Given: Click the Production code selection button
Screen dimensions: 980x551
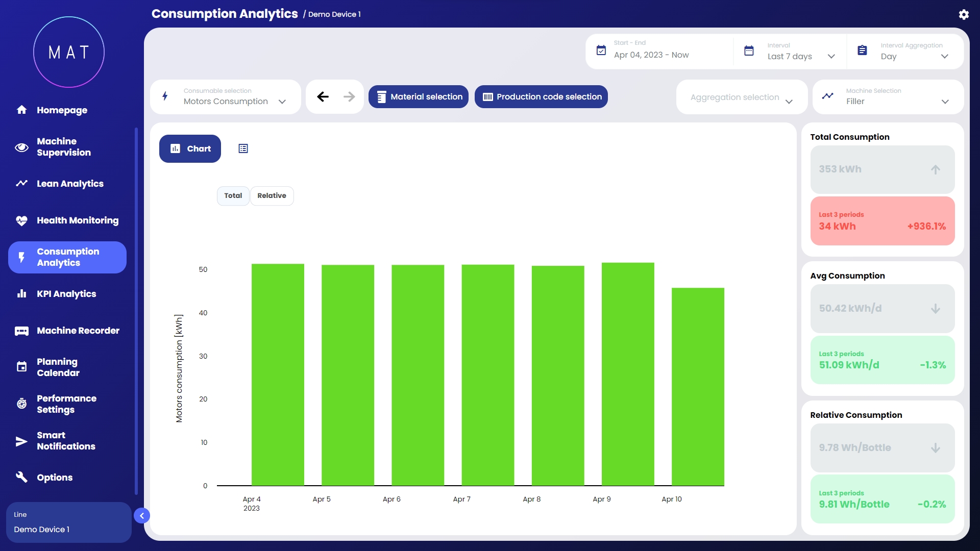Looking at the screenshot, I should pyautogui.click(x=541, y=96).
